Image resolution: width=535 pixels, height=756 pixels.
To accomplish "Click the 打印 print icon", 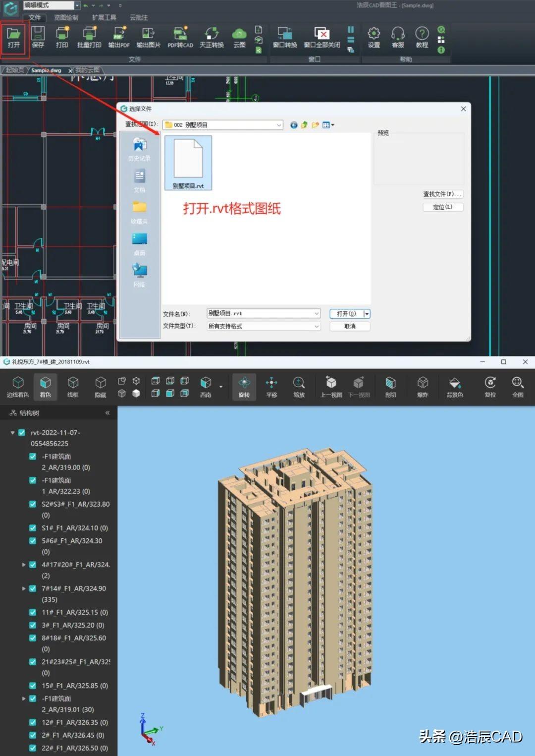I will 62,37.
